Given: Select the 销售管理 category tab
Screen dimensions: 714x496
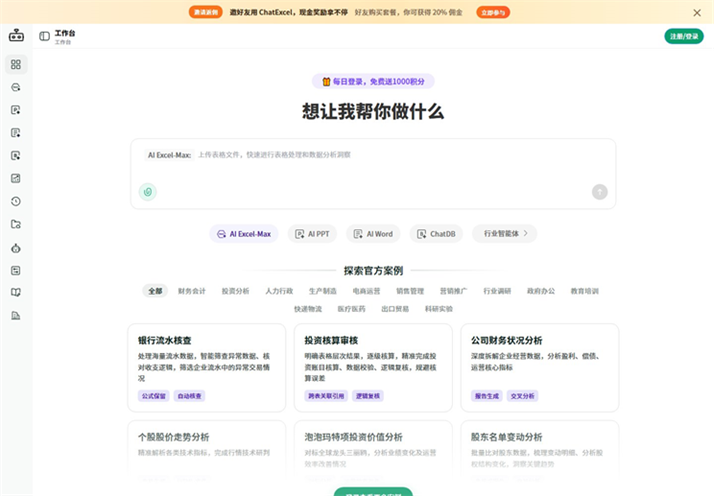Looking at the screenshot, I should (410, 291).
